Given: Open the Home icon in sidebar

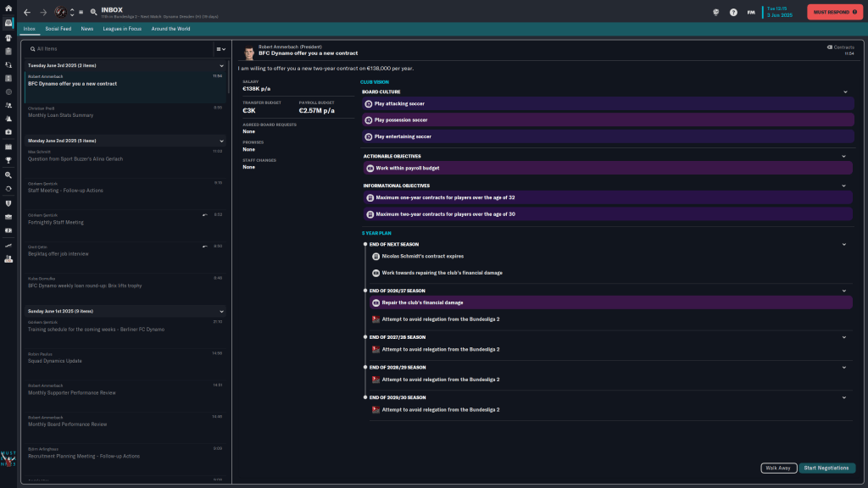Looking at the screenshot, I should (x=8, y=8).
